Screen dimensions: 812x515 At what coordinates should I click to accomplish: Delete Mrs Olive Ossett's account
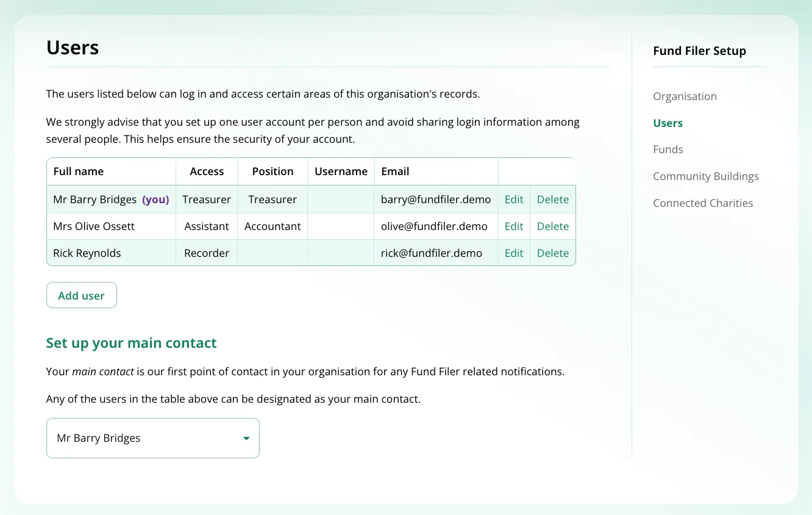point(553,226)
